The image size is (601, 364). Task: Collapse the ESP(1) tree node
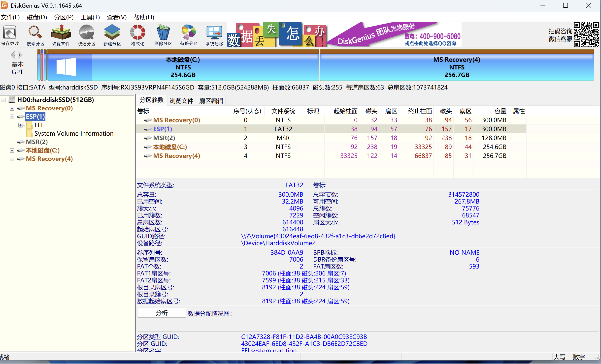pos(12,117)
